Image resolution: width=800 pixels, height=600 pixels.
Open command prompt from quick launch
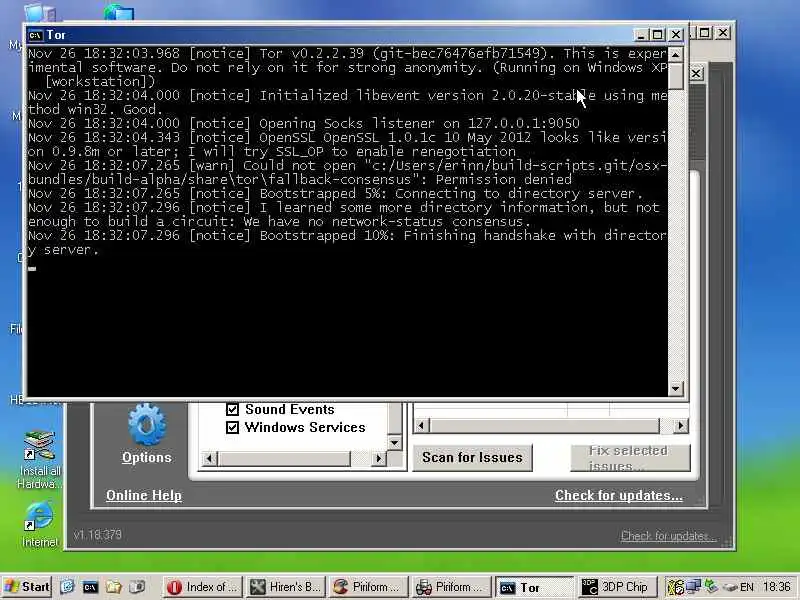point(90,587)
